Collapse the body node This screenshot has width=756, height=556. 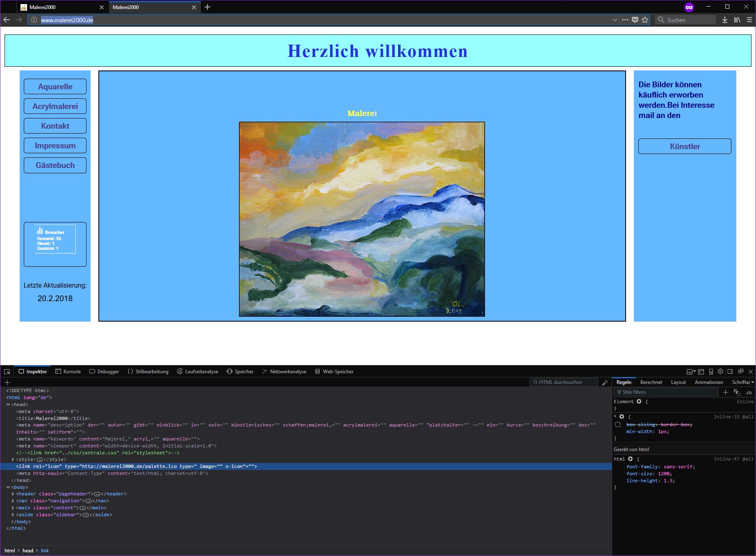[x=8, y=487]
